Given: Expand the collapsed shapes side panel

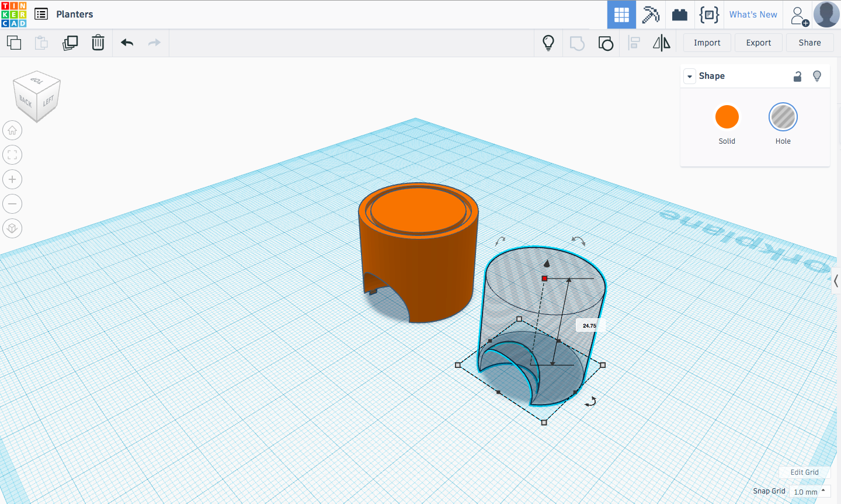Looking at the screenshot, I should click(836, 281).
